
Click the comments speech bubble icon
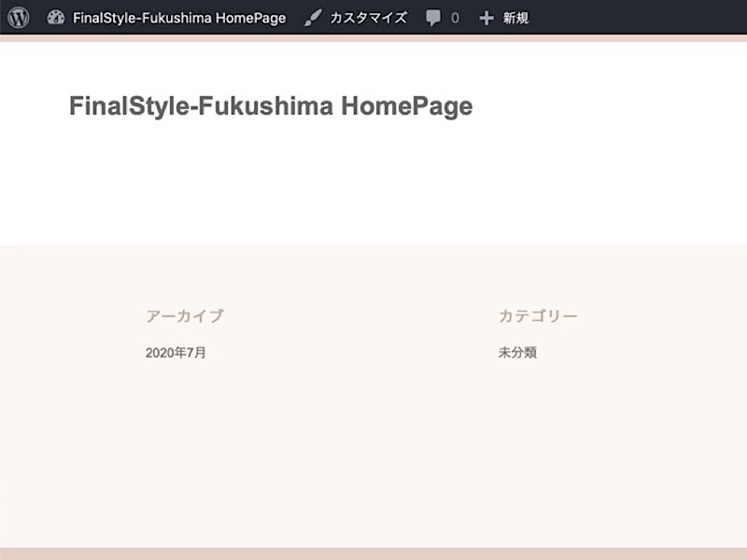tap(433, 18)
